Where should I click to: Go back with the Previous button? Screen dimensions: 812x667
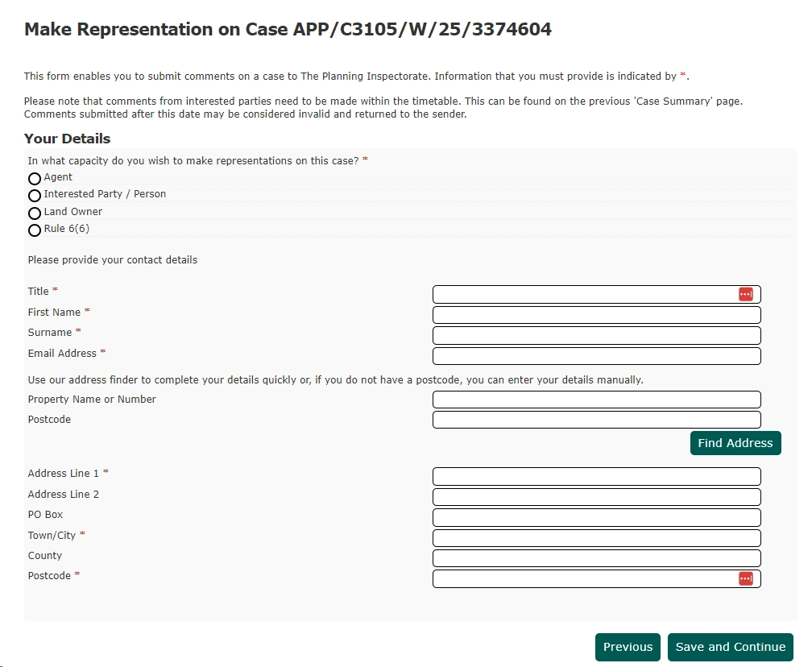click(x=628, y=648)
